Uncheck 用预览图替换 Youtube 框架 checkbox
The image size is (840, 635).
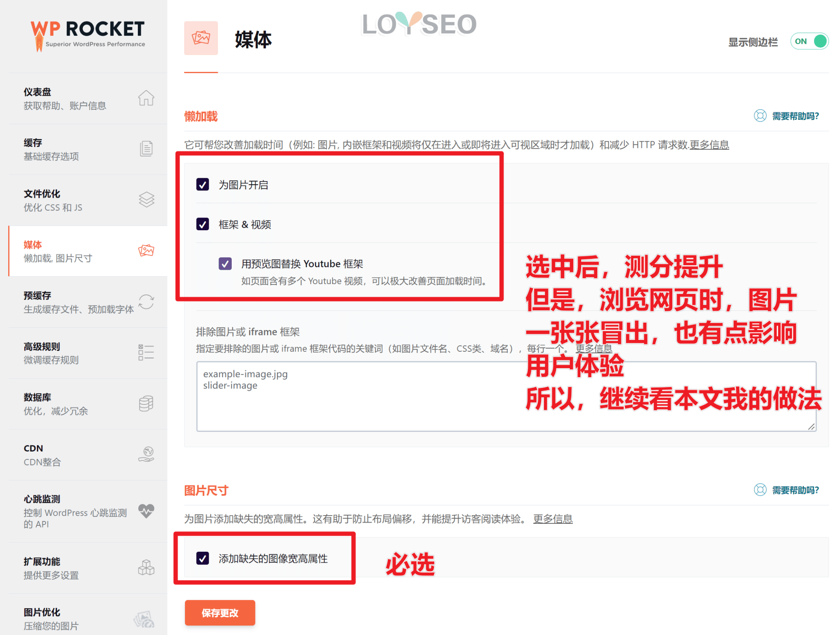click(x=225, y=264)
